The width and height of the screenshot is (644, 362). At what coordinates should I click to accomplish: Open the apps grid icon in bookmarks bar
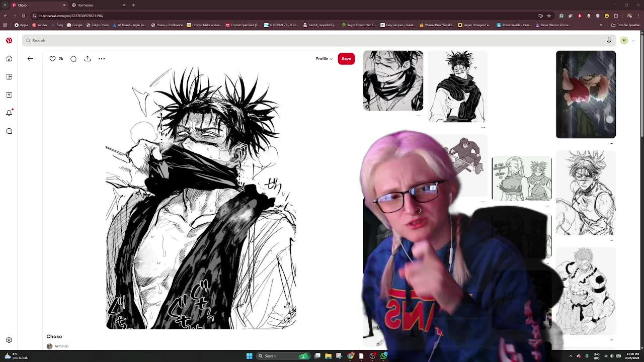pos(5,25)
